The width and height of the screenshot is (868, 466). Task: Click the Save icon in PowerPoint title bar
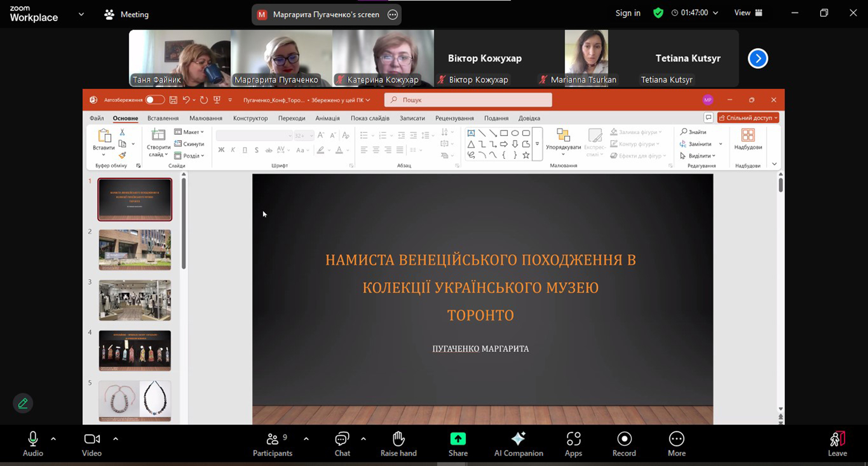pos(173,100)
